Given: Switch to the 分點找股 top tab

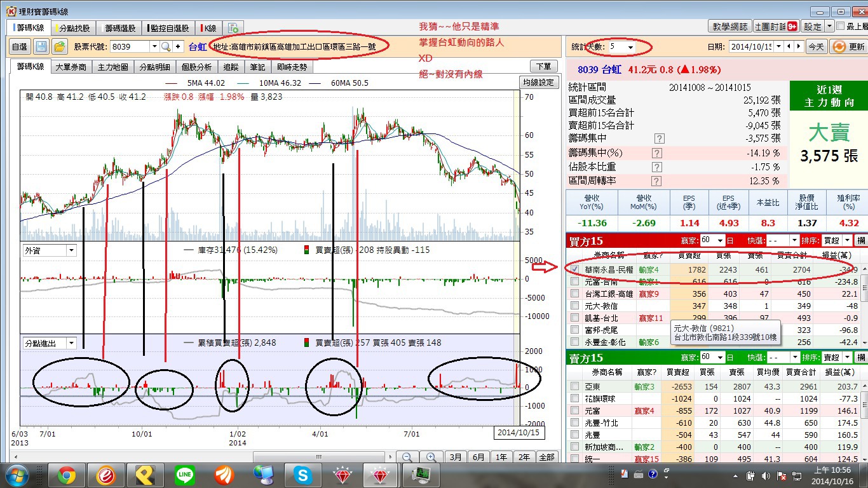Looking at the screenshot, I should point(74,28).
